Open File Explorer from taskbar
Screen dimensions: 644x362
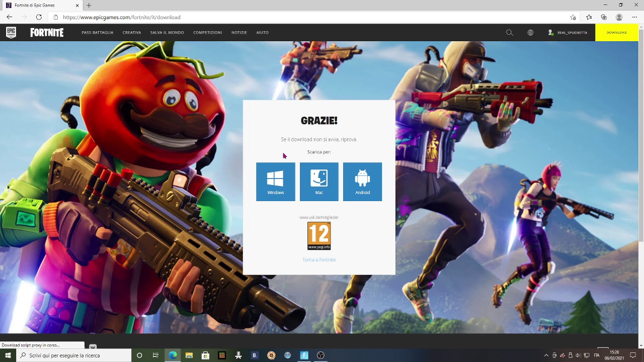189,355
